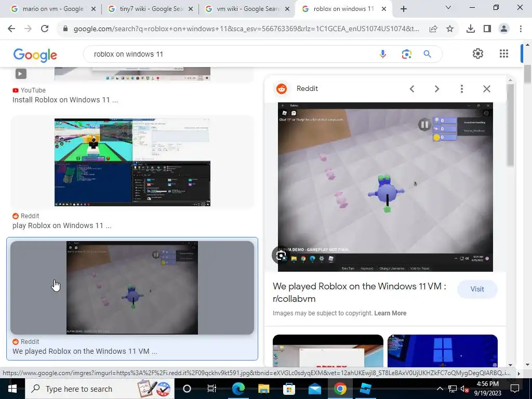Screen dimensions: 532x399
Task: Open 'play Roblox on Windows 11' Reddit thumbnail
Action: [x=132, y=162]
